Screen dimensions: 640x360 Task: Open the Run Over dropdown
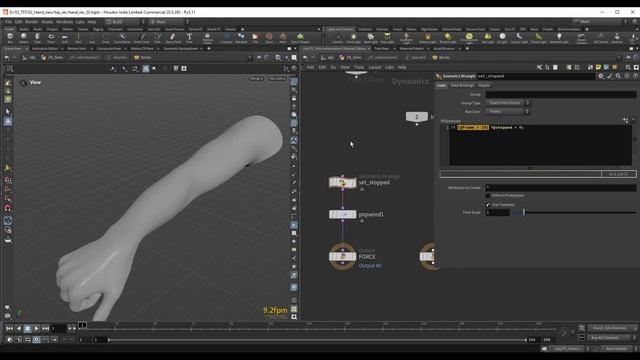[x=507, y=111]
